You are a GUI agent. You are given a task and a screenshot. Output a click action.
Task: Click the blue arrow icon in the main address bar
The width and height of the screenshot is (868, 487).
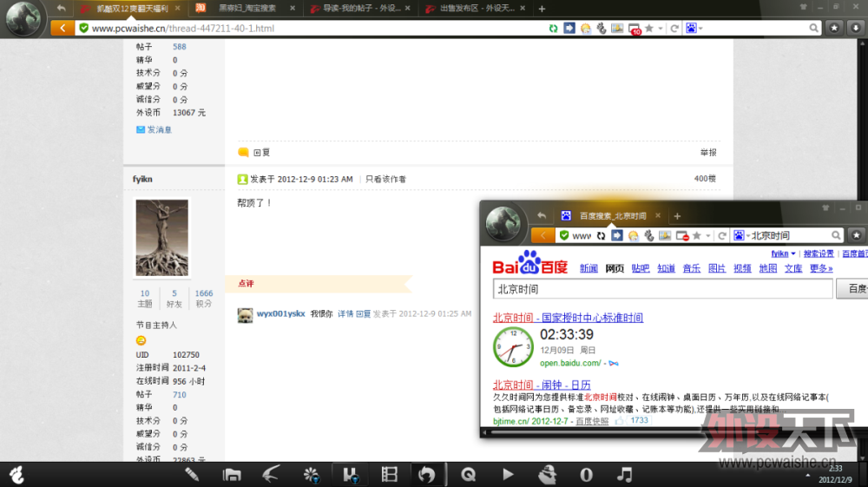coord(569,28)
